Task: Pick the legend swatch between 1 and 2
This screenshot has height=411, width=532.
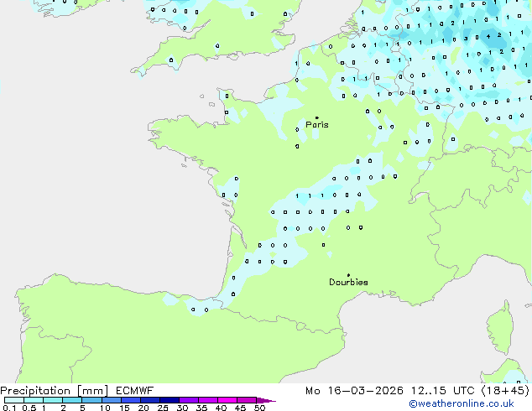Action: tap(53, 400)
